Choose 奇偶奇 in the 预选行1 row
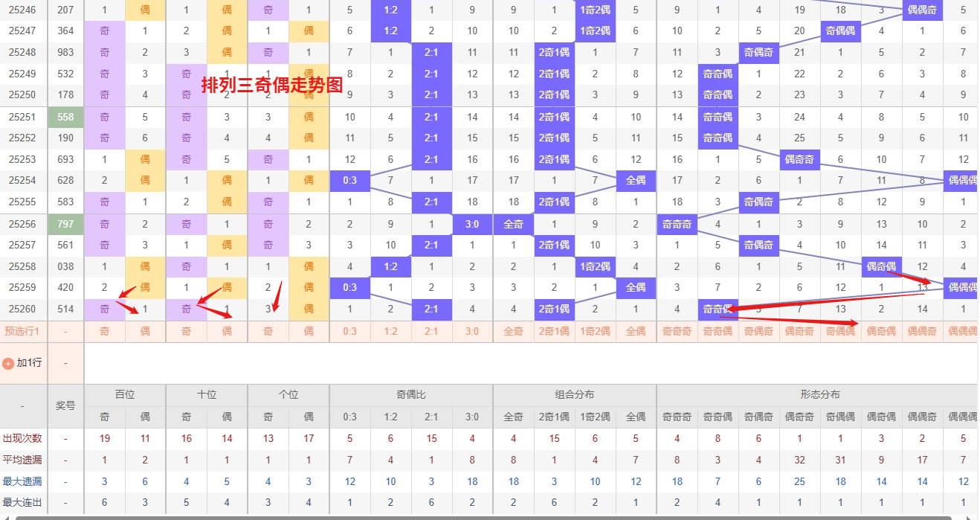The image size is (980, 520). [x=758, y=331]
